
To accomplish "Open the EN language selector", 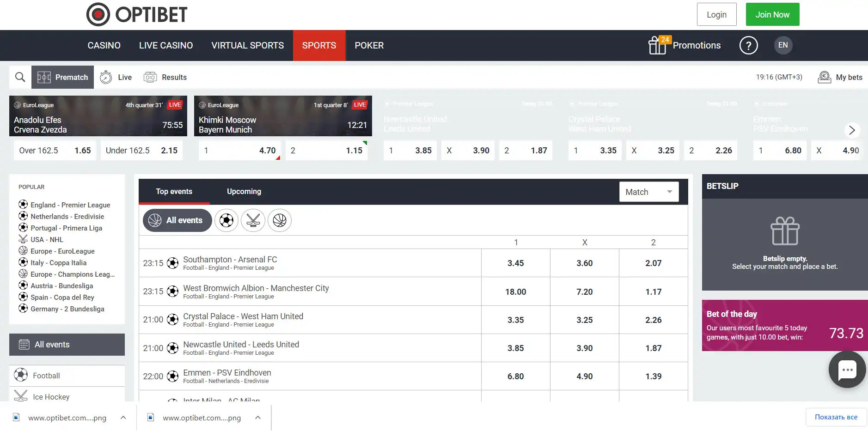I will coord(783,45).
